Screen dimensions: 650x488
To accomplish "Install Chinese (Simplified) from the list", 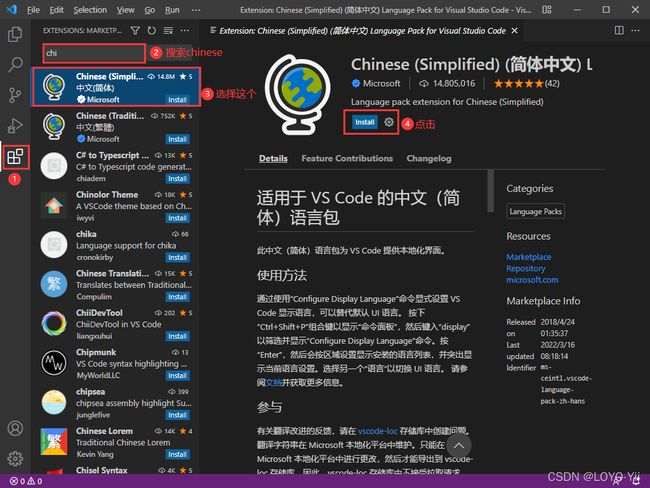I will (177, 100).
